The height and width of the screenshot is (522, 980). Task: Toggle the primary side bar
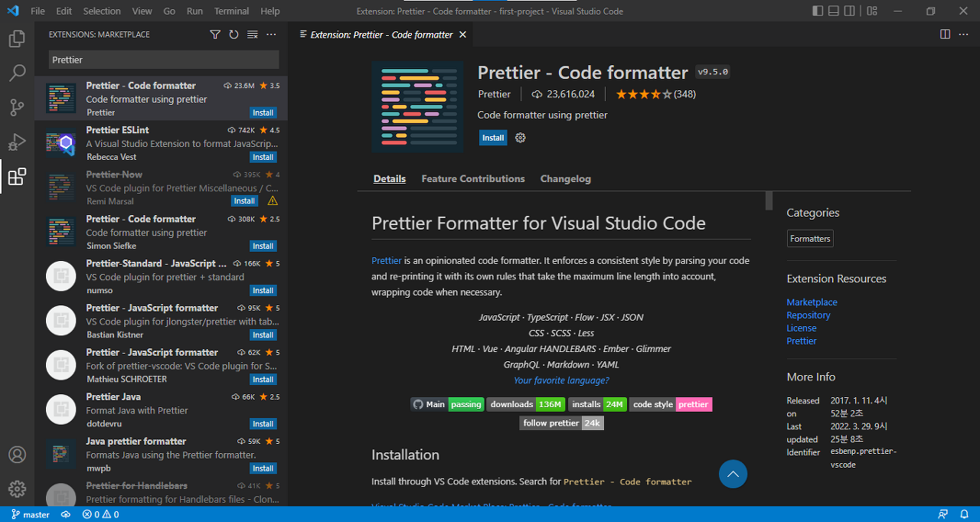click(818, 11)
